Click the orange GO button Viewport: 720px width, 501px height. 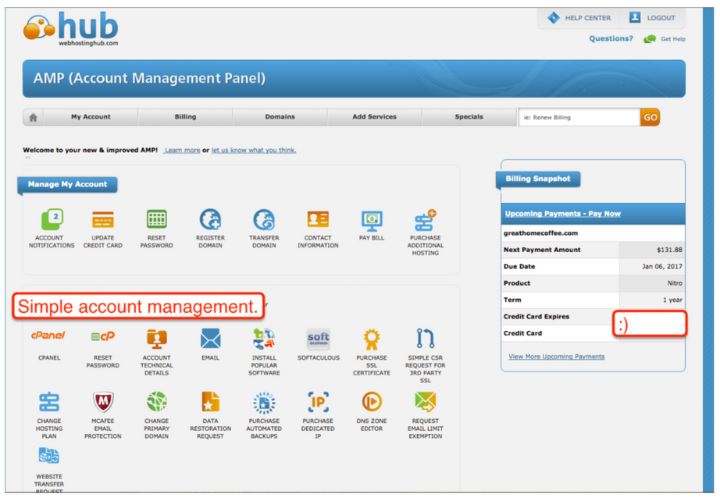point(650,117)
